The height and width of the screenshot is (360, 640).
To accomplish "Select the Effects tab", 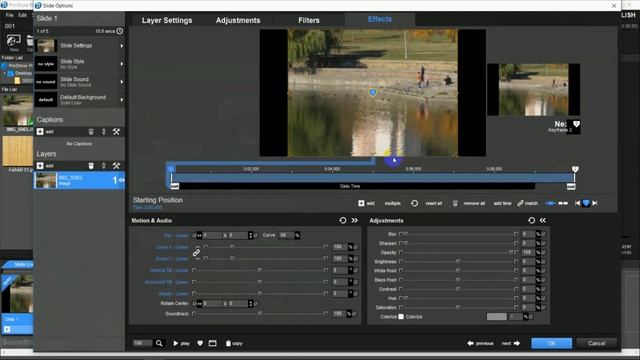I will pyautogui.click(x=380, y=19).
